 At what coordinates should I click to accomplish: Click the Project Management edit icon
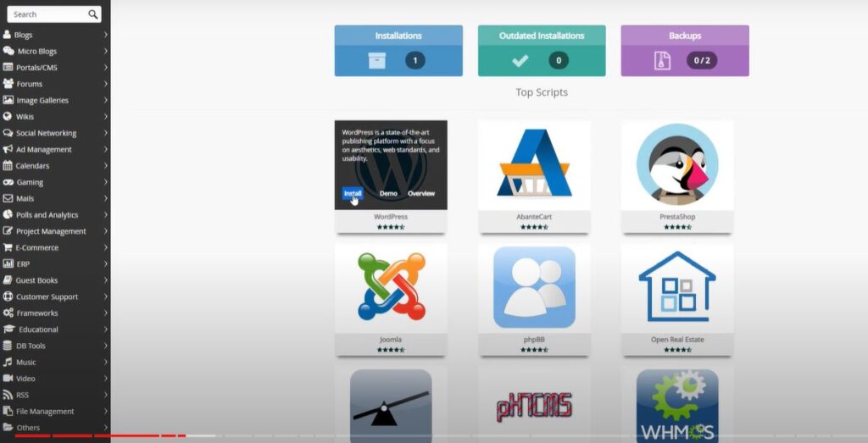point(8,231)
